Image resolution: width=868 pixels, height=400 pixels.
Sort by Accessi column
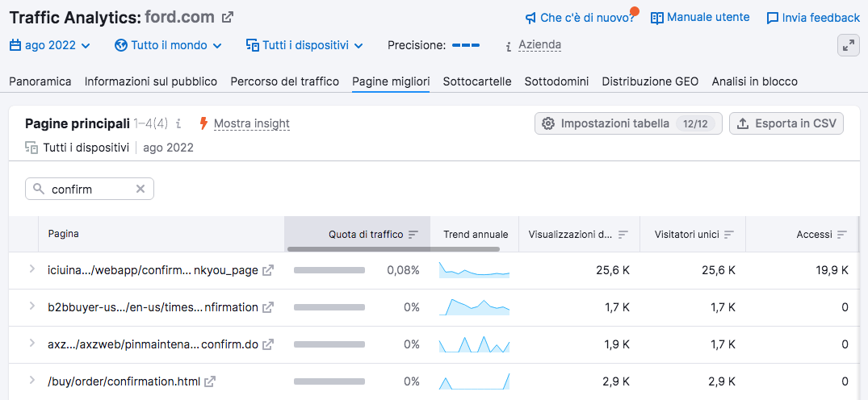[x=842, y=235]
